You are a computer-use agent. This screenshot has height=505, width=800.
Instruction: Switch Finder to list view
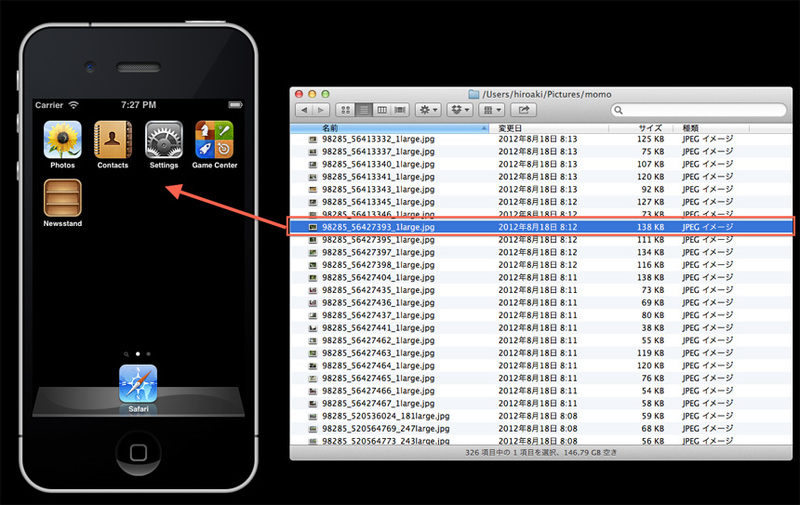click(x=364, y=110)
